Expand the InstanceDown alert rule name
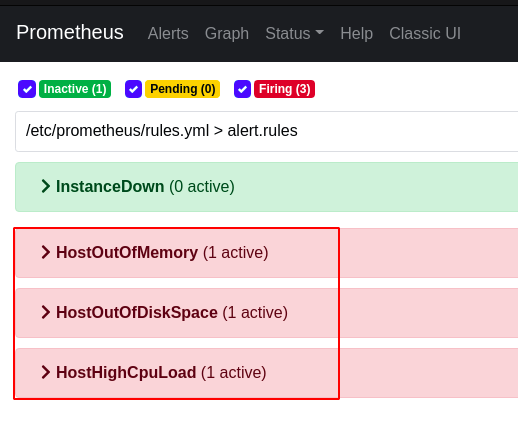 [110, 186]
